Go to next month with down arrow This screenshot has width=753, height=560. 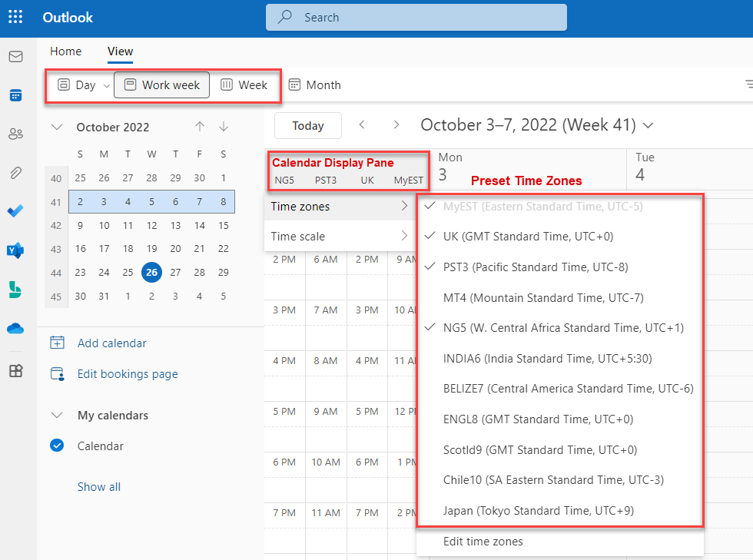224,127
